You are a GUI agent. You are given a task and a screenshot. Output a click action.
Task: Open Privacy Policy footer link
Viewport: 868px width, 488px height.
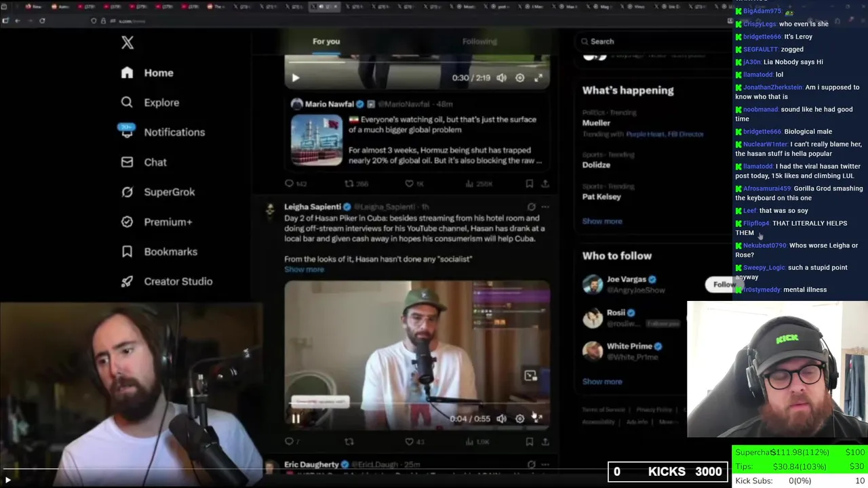tap(654, 409)
